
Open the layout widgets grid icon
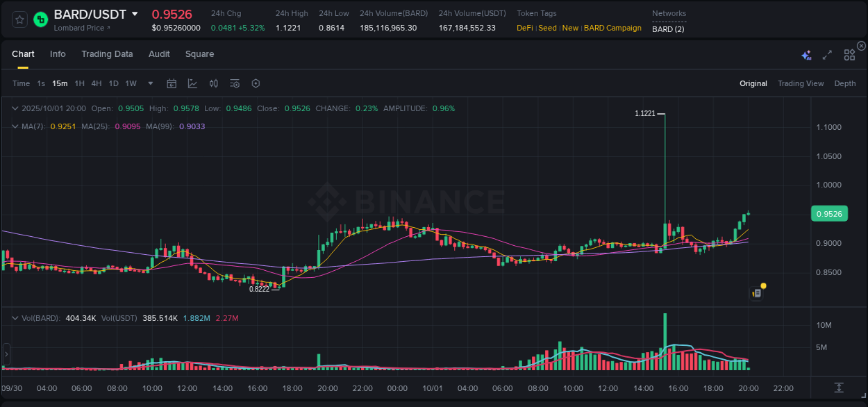[849, 55]
